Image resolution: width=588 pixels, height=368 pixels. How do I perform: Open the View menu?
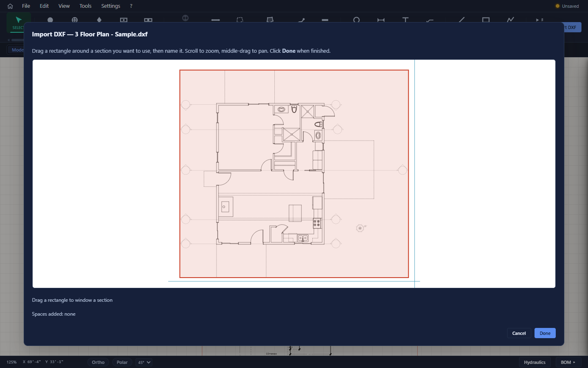[x=64, y=6]
